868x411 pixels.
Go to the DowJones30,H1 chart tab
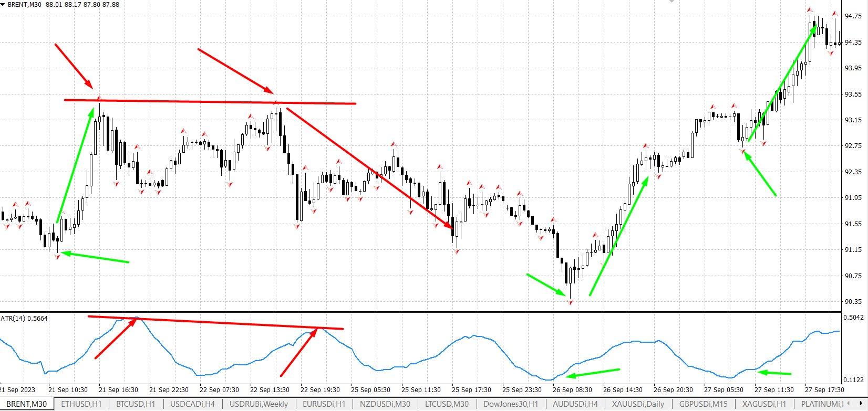pos(511,404)
